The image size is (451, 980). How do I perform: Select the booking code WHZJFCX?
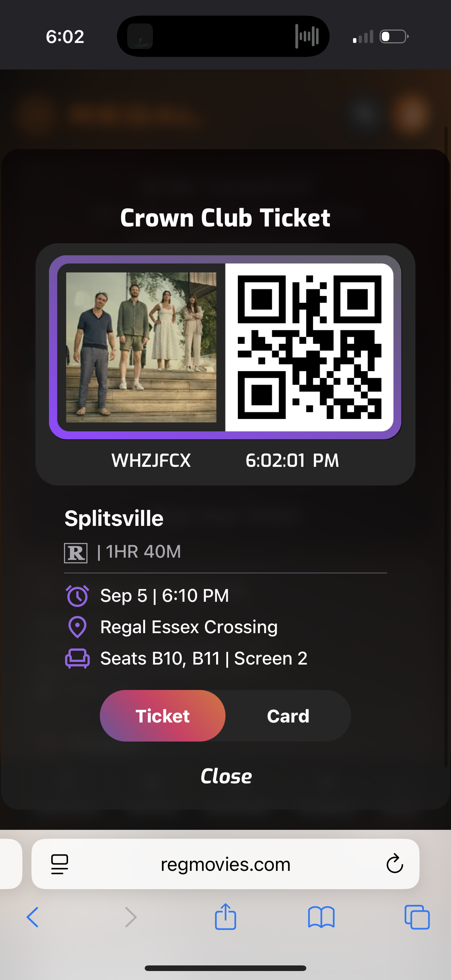pyautogui.click(x=151, y=460)
